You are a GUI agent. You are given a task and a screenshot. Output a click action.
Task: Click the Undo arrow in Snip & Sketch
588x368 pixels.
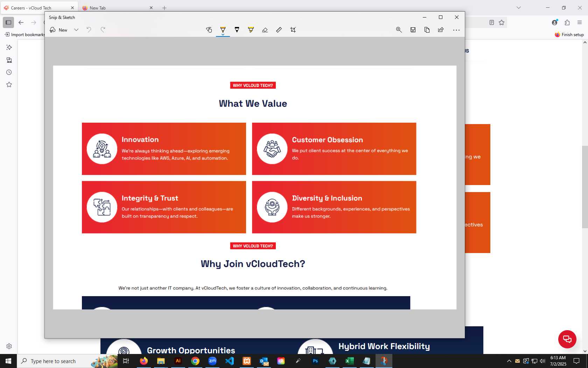pos(89,30)
